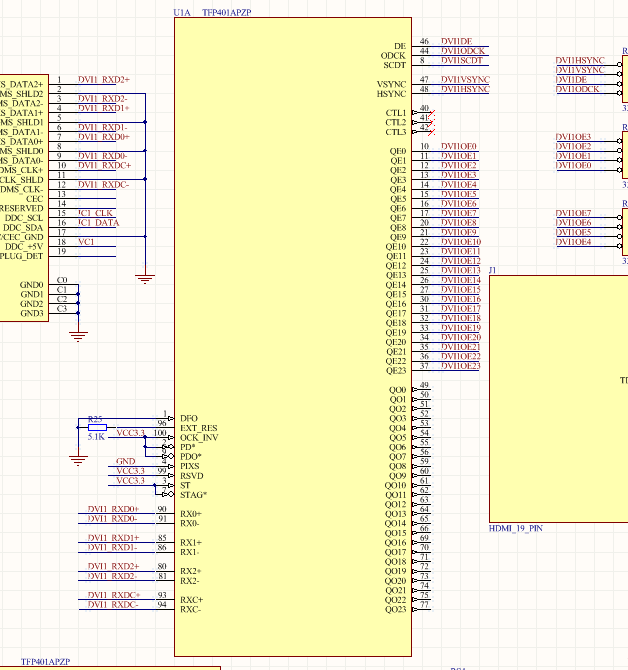Click the VCC3.3 power label at OCK_INV
Screen dimensions: 628x670
(x=130, y=433)
